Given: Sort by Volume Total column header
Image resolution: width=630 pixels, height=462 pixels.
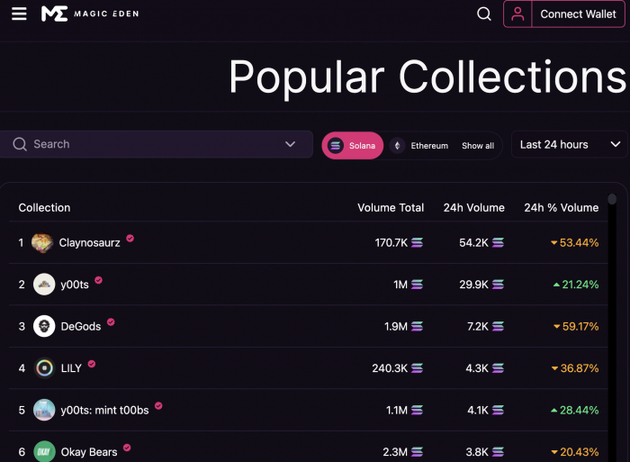Looking at the screenshot, I should click(390, 208).
